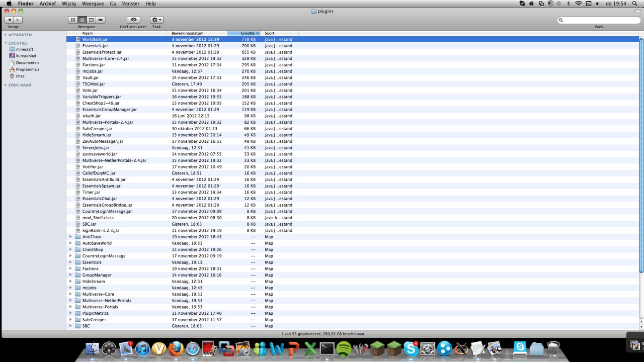Switch to column view in toolbar
The height and width of the screenshot is (362, 644).
coord(92,20)
